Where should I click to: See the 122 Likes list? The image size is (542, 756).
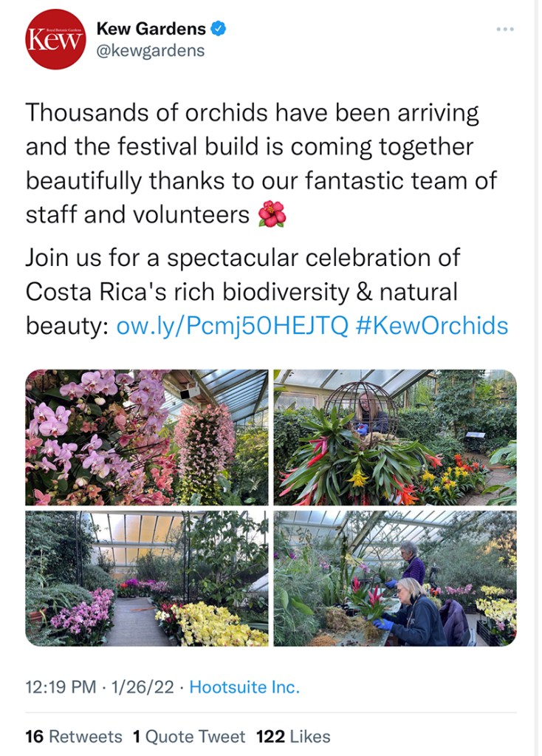point(293,736)
